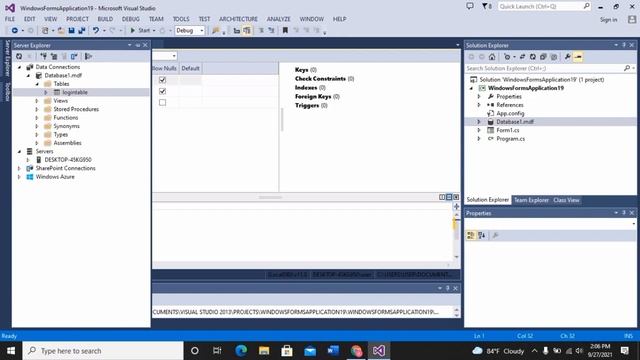Click the Visual Studio icon in the taskbar
The image size is (640, 360).
click(x=379, y=351)
